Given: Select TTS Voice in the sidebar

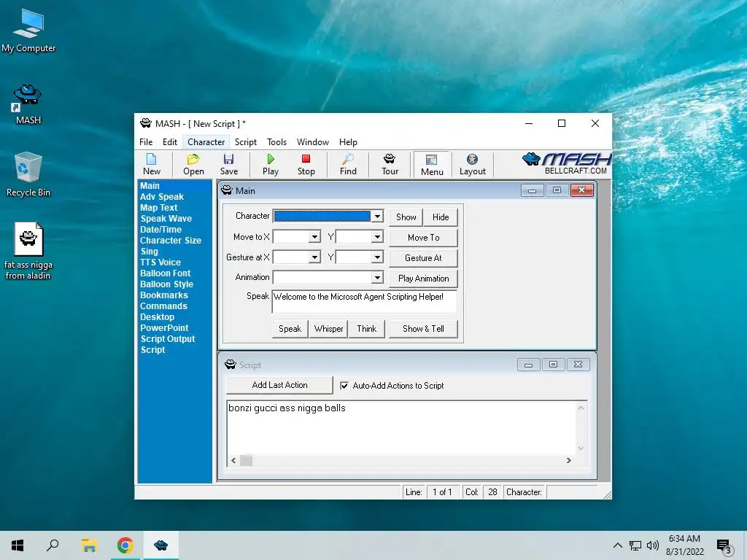Looking at the screenshot, I should [x=160, y=262].
